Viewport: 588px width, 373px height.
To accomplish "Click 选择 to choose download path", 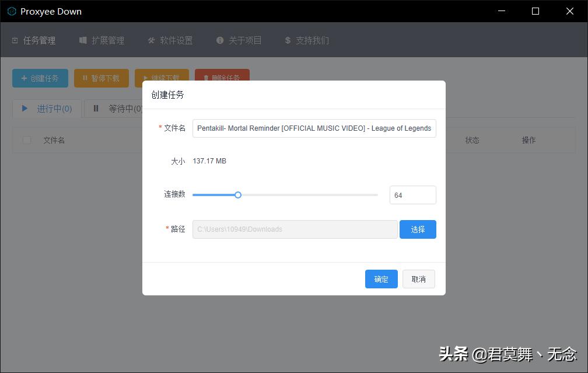I will pyautogui.click(x=418, y=229).
